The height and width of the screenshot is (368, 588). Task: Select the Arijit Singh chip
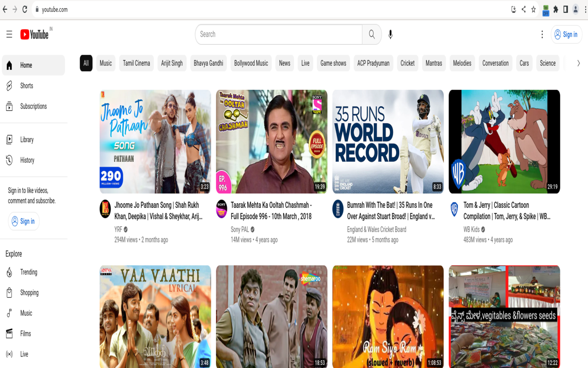tap(172, 63)
